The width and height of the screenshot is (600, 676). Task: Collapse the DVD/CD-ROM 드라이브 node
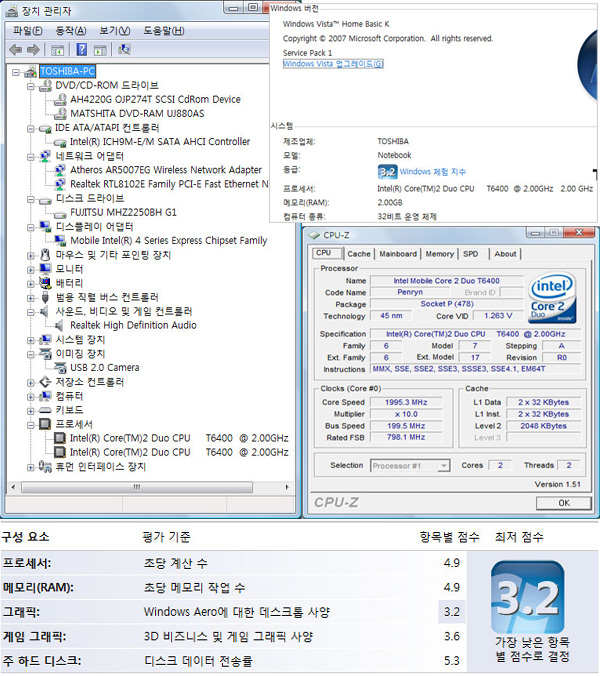pyautogui.click(x=31, y=86)
